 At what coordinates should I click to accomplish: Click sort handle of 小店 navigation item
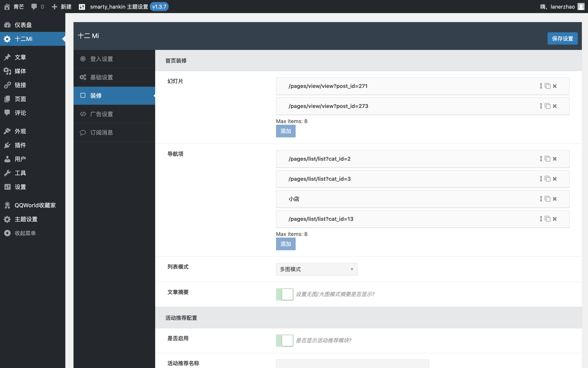pyautogui.click(x=541, y=199)
